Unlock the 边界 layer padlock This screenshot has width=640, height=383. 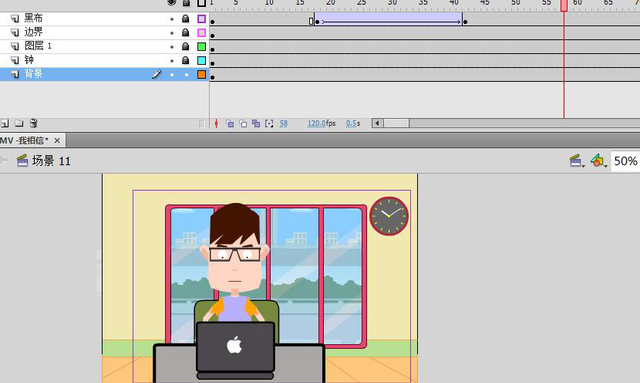pos(185,32)
